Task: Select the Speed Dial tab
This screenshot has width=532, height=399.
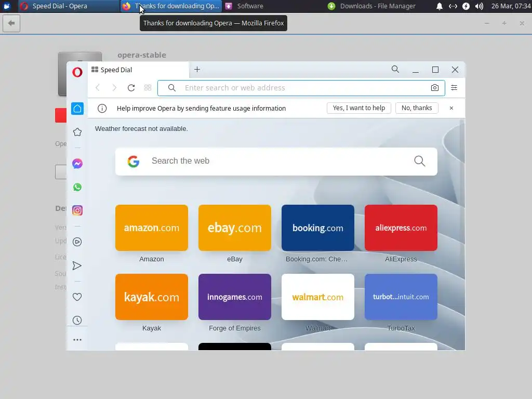Action: pyautogui.click(x=138, y=70)
